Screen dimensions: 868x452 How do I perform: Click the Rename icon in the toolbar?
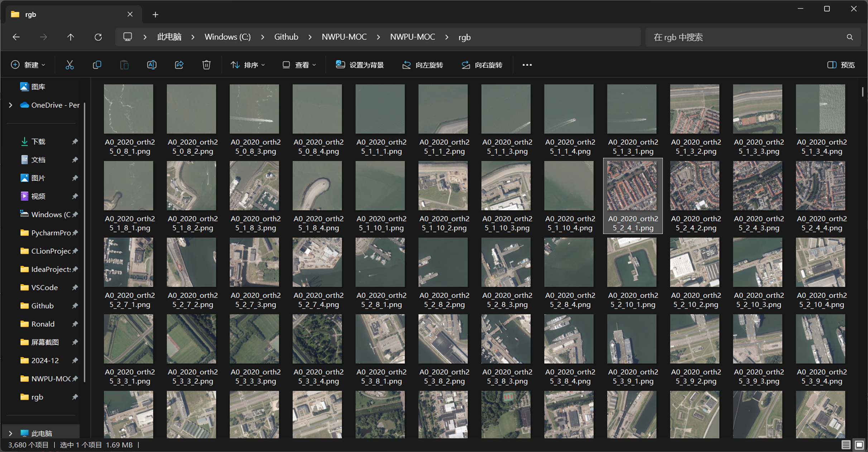click(152, 65)
